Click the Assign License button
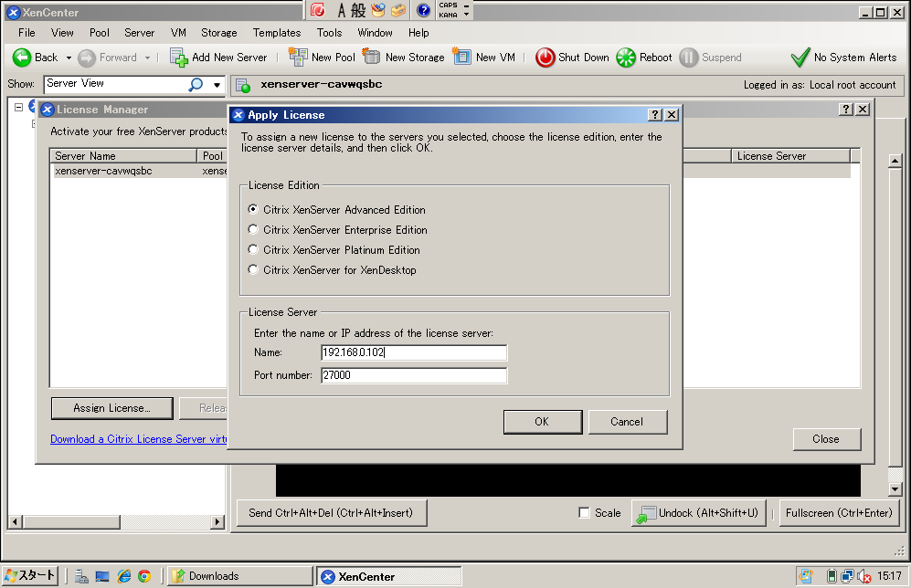Screen dimensions: 911x588 tap(111, 408)
